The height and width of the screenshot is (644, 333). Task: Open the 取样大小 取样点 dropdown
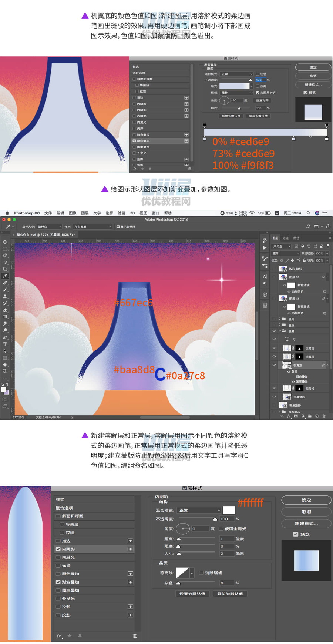coord(50,227)
